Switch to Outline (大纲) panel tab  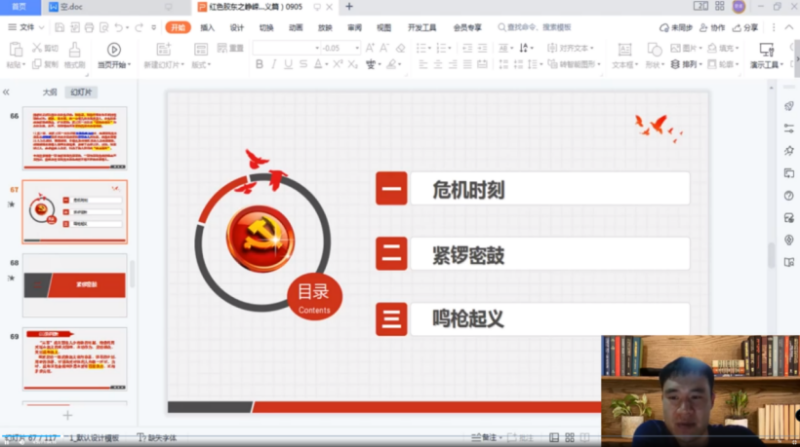click(49, 92)
